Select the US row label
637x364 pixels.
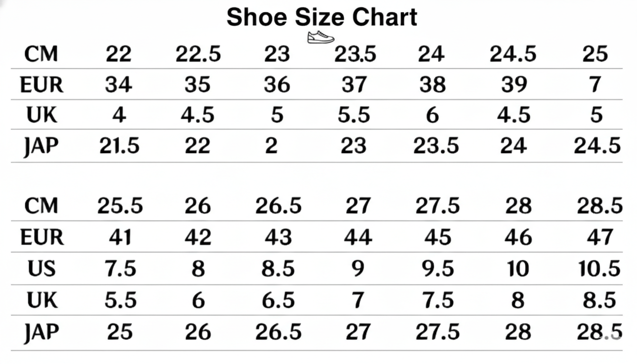click(x=42, y=269)
